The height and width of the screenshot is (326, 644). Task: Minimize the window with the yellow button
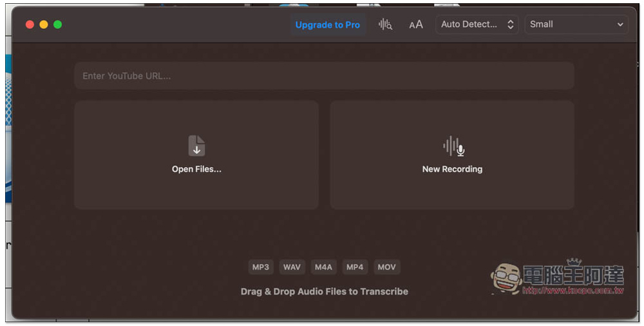click(44, 24)
